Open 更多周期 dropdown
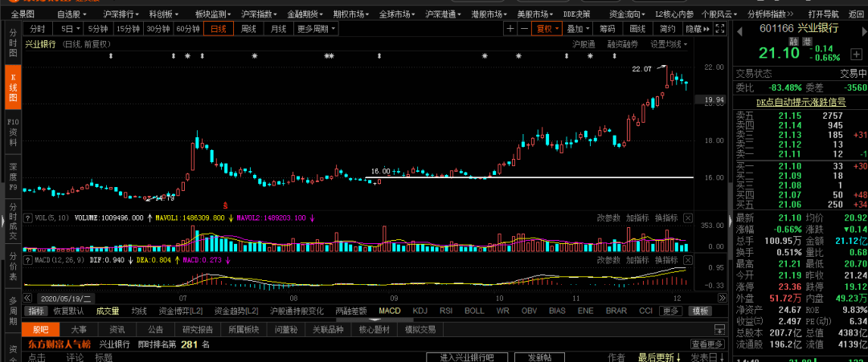 click(x=316, y=29)
